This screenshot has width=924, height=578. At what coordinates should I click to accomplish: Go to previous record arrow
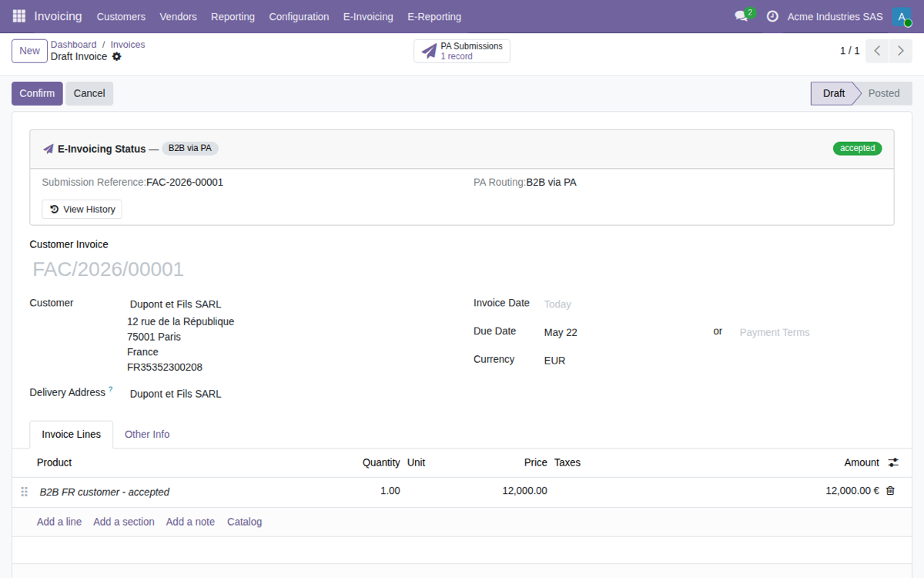877,51
